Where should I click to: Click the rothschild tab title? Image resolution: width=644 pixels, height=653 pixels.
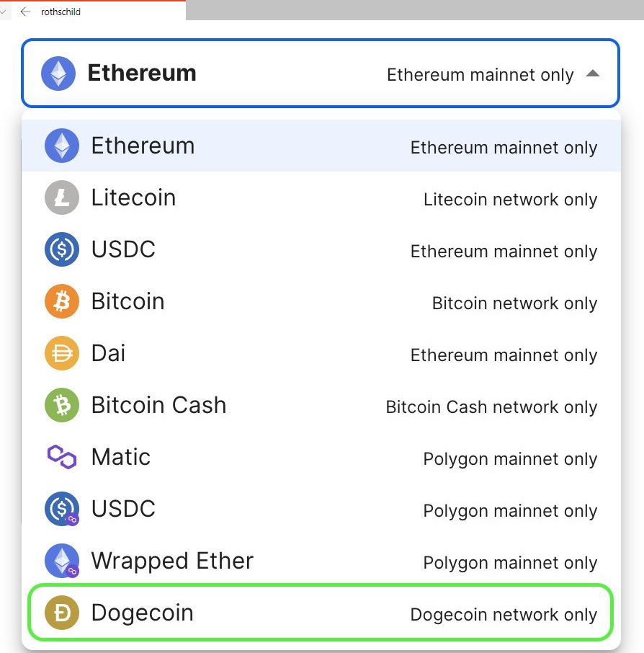coord(61,12)
